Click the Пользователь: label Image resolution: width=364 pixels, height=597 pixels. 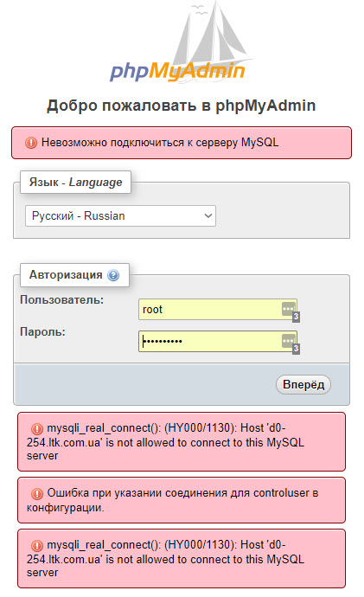point(61,300)
